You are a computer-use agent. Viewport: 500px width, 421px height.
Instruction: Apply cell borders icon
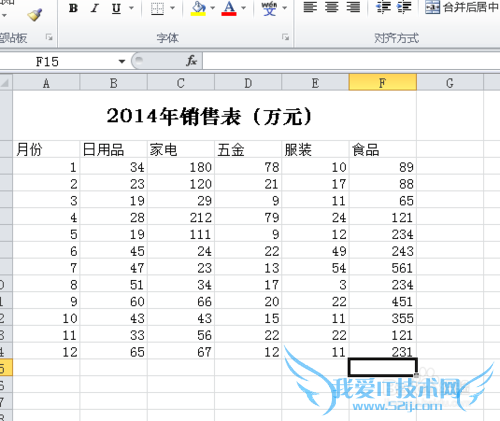[x=157, y=8]
